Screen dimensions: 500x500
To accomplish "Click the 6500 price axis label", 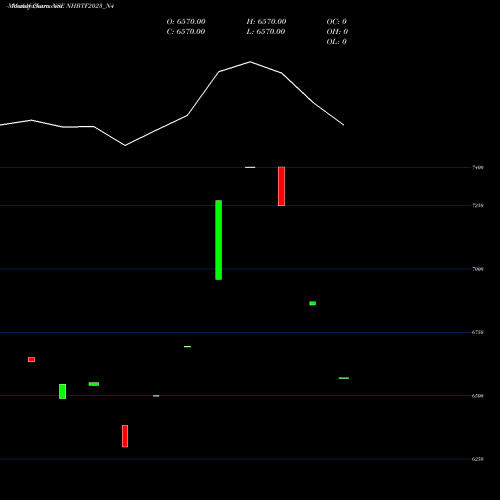I will (478, 396).
